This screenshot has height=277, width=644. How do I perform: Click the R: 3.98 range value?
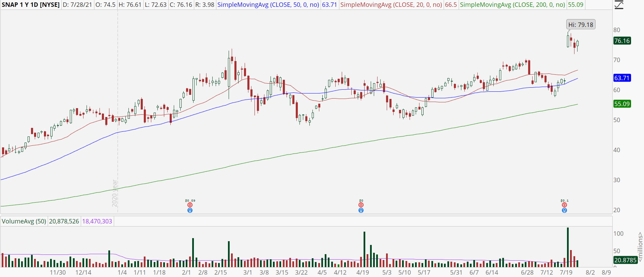205,5
